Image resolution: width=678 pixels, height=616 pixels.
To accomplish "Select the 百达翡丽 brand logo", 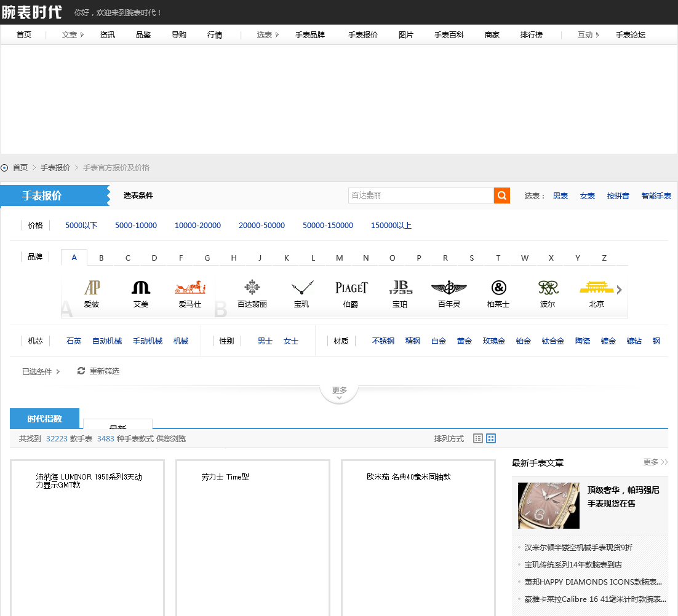I will [x=252, y=287].
